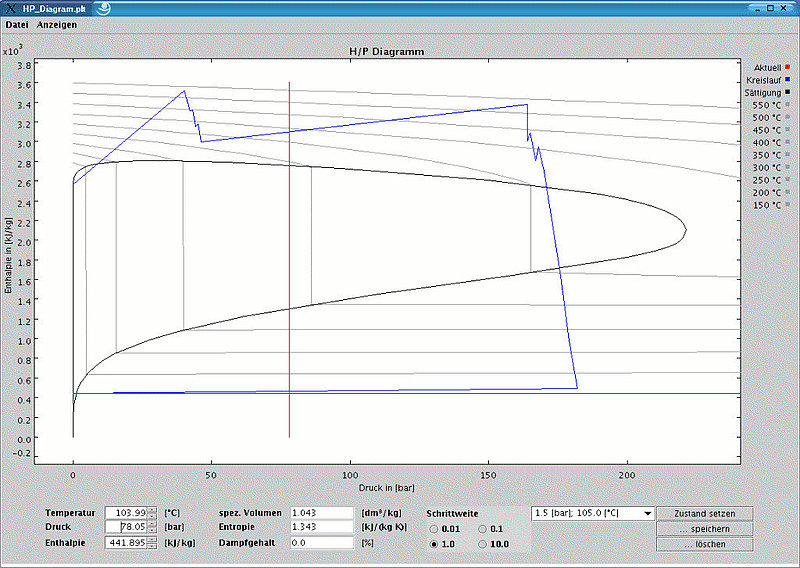The width and height of the screenshot is (800, 568).
Task: Click the Temperatur input field
Action: [x=126, y=513]
